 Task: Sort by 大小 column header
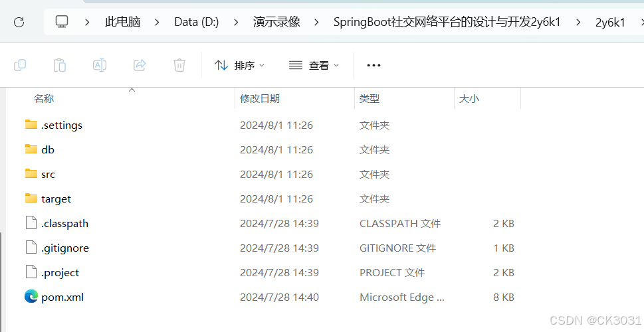coord(469,98)
